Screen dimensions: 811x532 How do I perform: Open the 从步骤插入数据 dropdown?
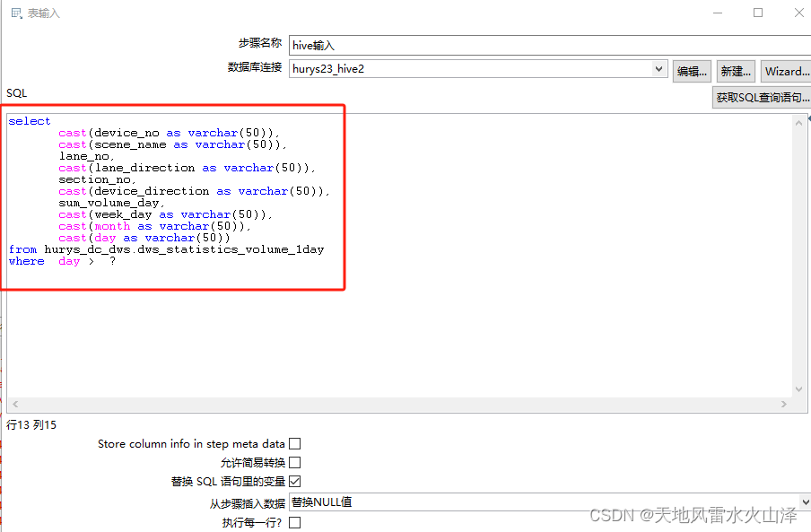point(805,501)
